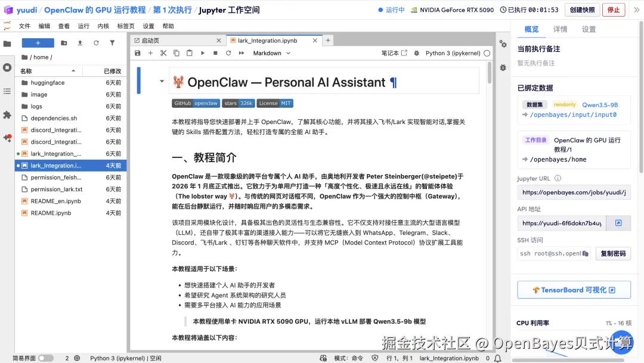Open the extension manager puzzle icon

(x=7, y=115)
